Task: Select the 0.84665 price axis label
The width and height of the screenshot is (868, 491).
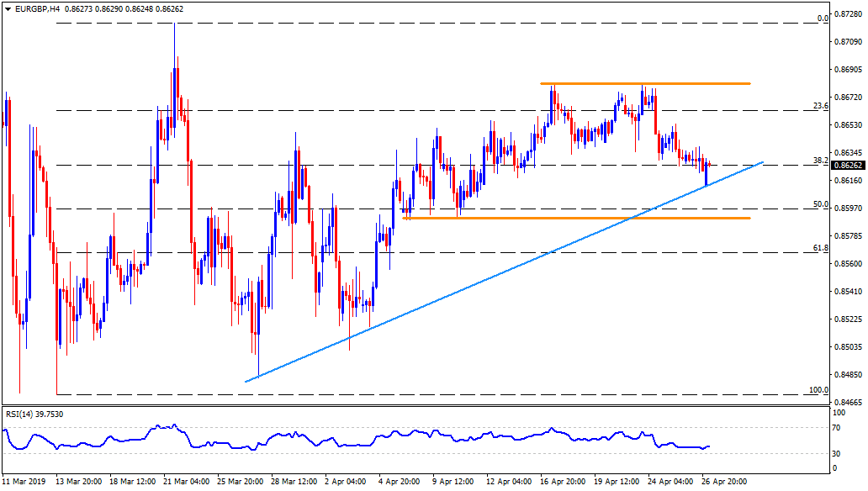Action: pos(849,403)
